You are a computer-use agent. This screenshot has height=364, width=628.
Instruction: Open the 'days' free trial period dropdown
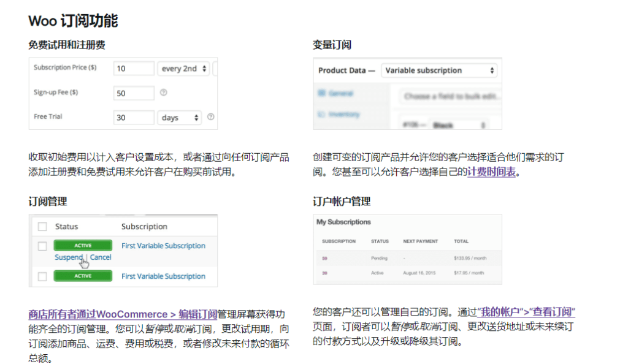[x=180, y=118]
